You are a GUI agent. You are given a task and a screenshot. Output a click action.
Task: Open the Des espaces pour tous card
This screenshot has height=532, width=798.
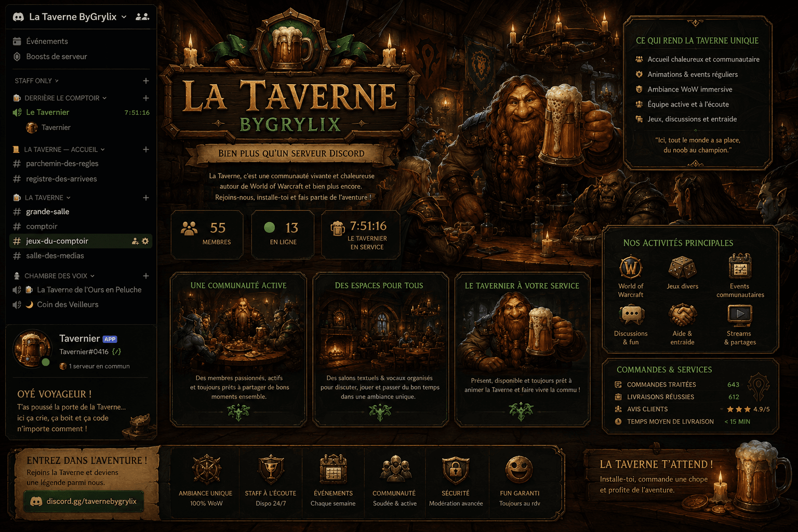point(380,350)
